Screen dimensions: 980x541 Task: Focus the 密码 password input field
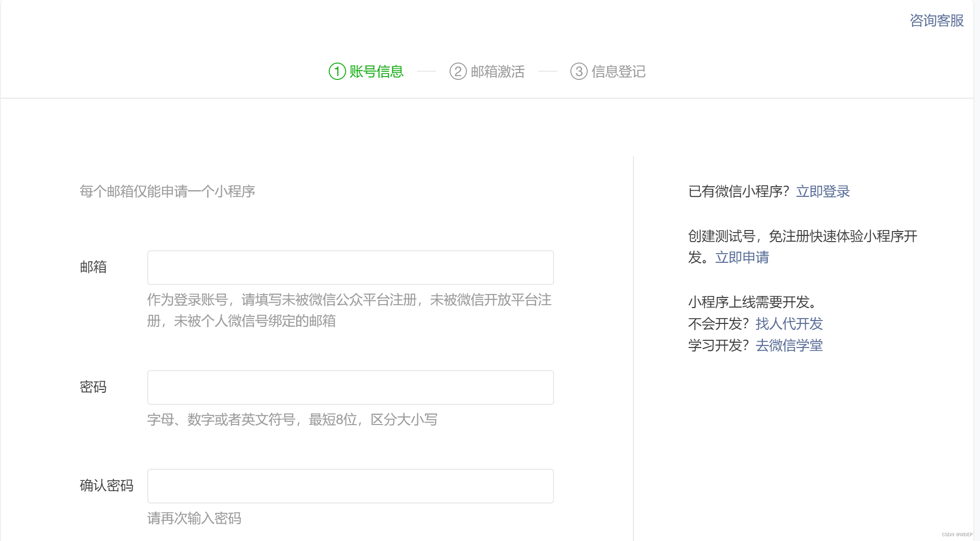(x=350, y=387)
